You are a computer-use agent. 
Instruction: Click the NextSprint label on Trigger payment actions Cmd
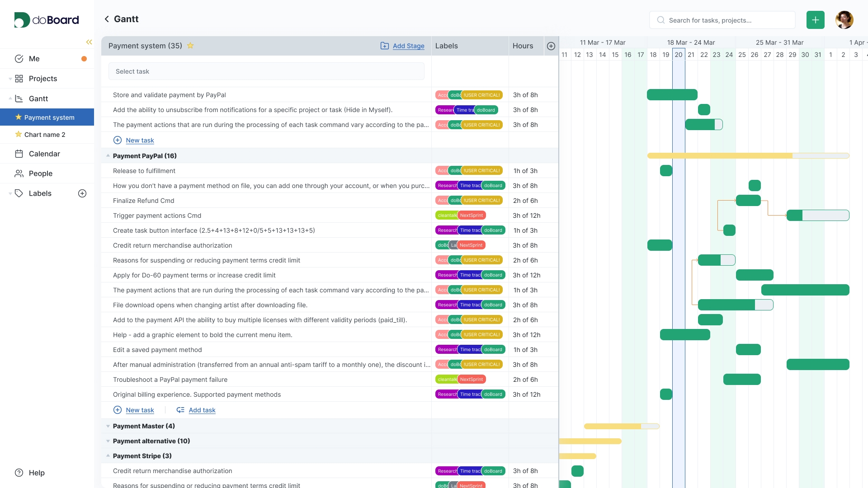[472, 216]
